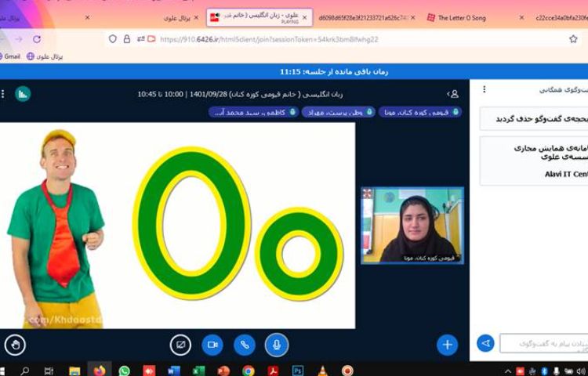Send chat message with paper plane button

pos(485,343)
